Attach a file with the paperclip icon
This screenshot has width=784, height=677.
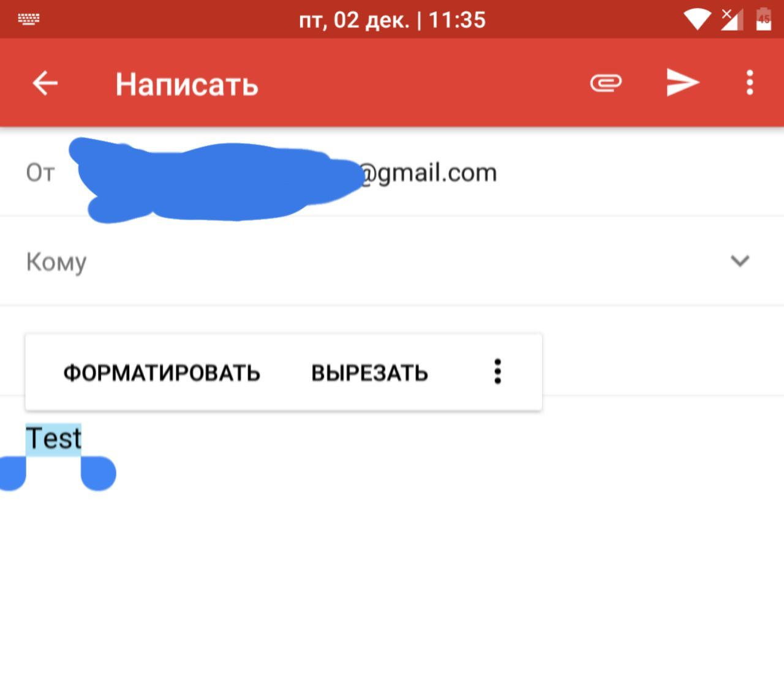606,83
